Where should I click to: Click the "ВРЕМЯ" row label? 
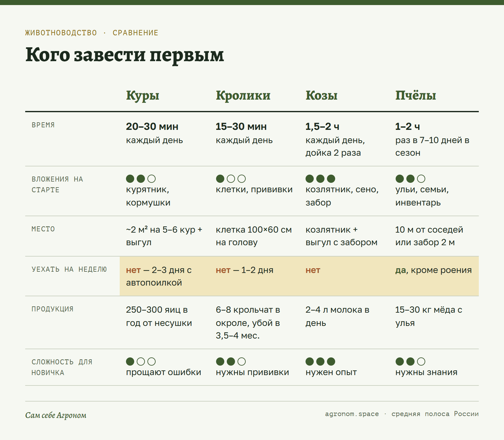43,125
